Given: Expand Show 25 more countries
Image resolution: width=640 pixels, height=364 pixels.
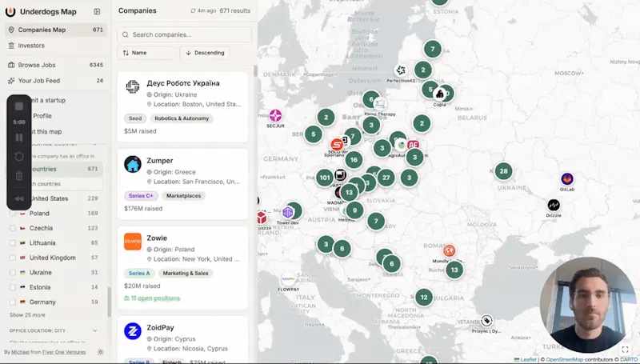Looking at the screenshot, I should [27, 315].
